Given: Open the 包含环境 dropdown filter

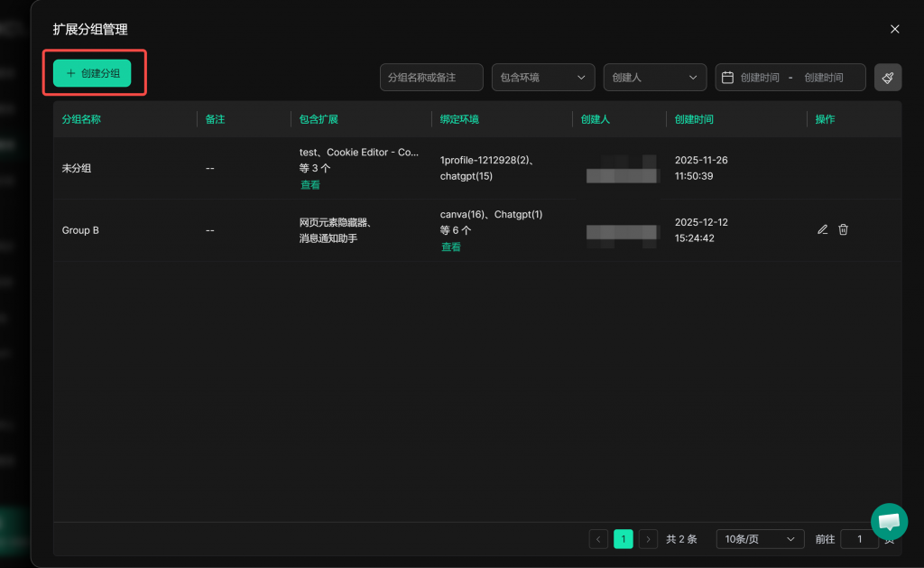Looking at the screenshot, I should click(542, 78).
